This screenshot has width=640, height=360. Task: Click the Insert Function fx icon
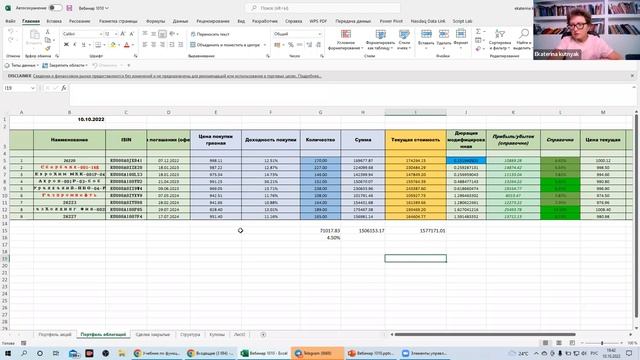pyautogui.click(x=64, y=88)
